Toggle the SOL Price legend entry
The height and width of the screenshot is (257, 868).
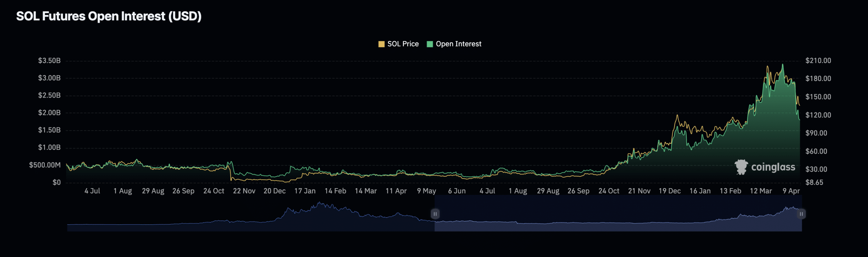pos(398,44)
